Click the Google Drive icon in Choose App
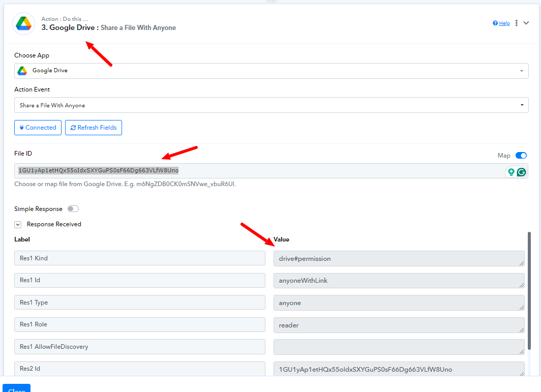Screen dimensions: 541x392 [22, 71]
